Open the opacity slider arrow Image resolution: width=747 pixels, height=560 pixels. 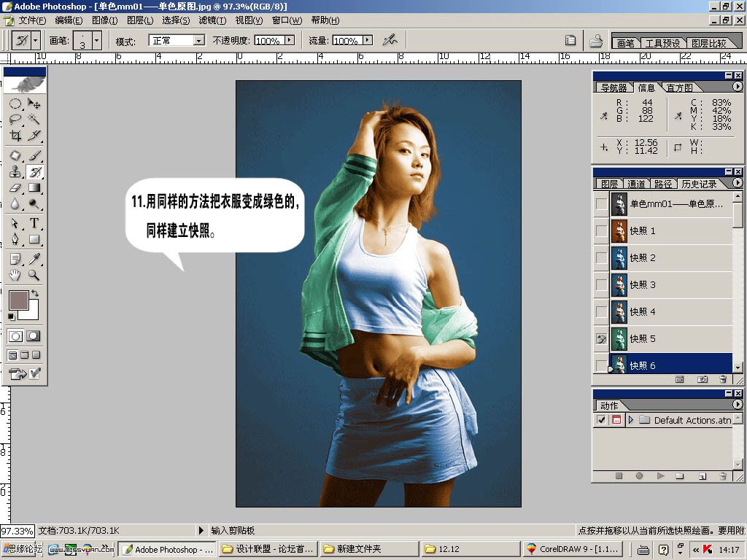[290, 41]
